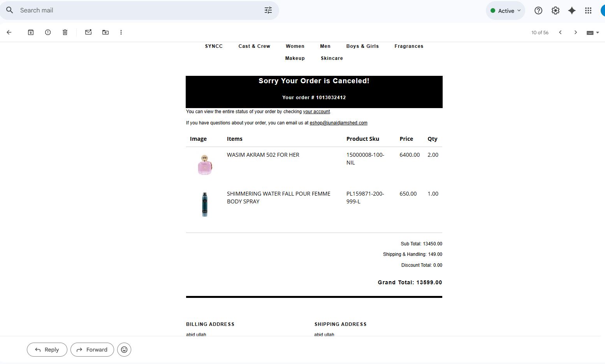Click the '10 of 56' message counter
605x364 pixels.
click(540, 33)
